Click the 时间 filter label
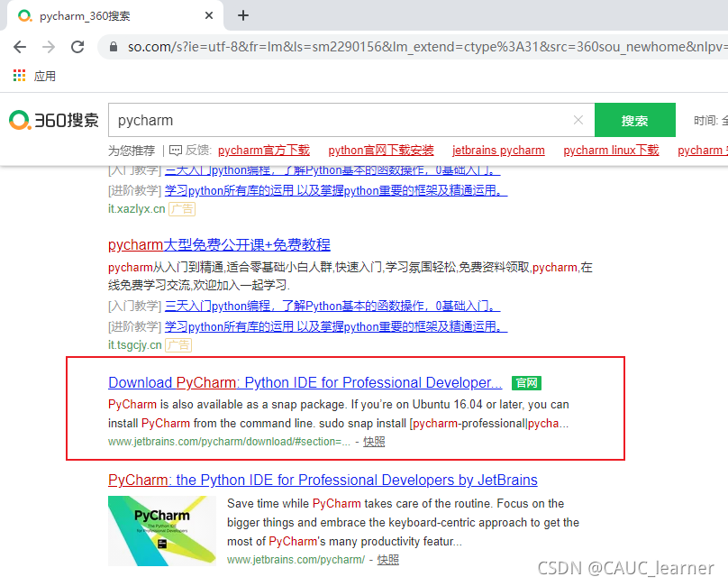This screenshot has height=586, width=728. pyautogui.click(x=705, y=121)
